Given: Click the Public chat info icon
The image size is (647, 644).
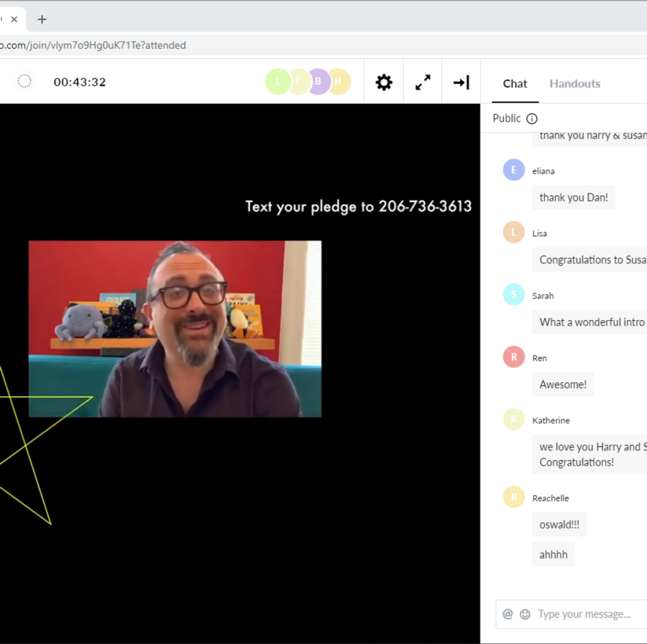Looking at the screenshot, I should (532, 119).
